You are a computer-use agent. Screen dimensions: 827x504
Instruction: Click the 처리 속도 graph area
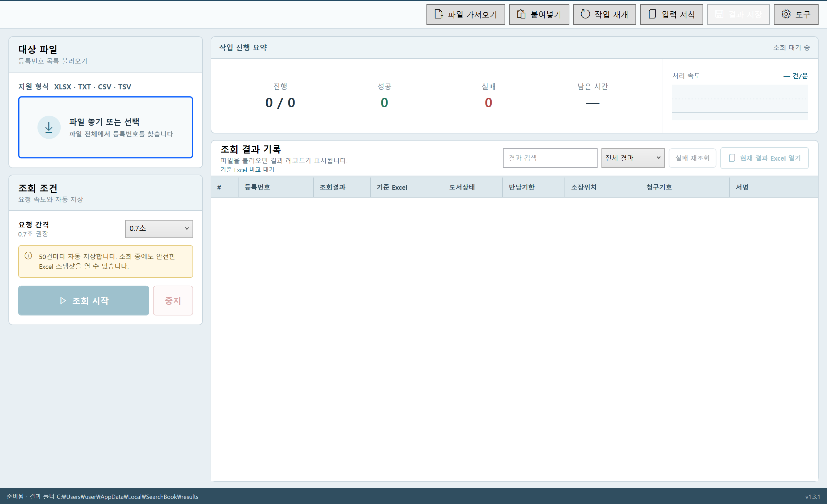(x=740, y=102)
